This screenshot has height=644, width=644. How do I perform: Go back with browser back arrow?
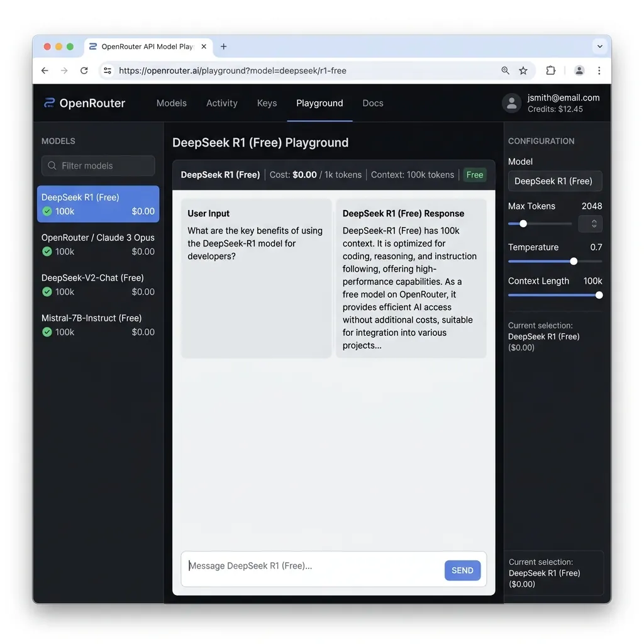coord(45,70)
